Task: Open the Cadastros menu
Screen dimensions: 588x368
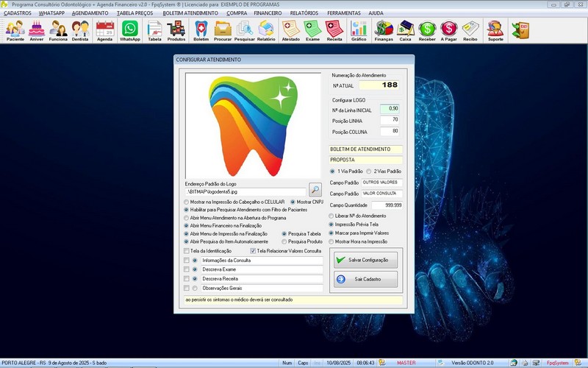Action: pyautogui.click(x=18, y=13)
